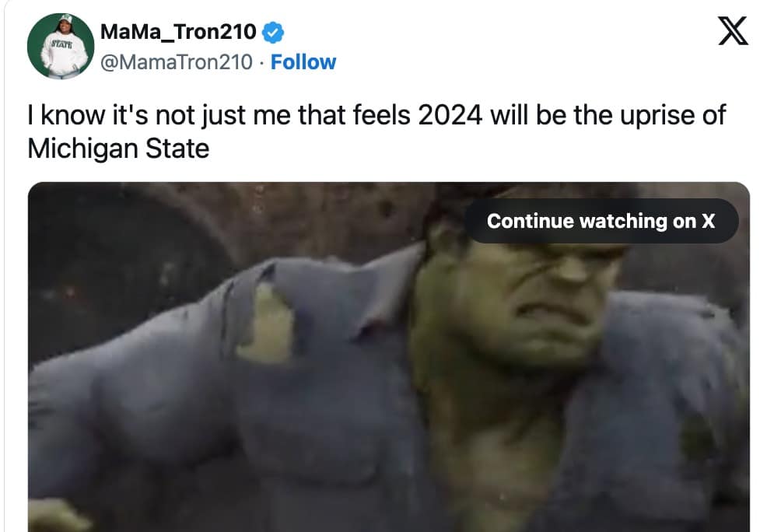Image resolution: width=767 pixels, height=532 pixels.
Task: Click the tweet's first line about 2024
Action: point(376,116)
